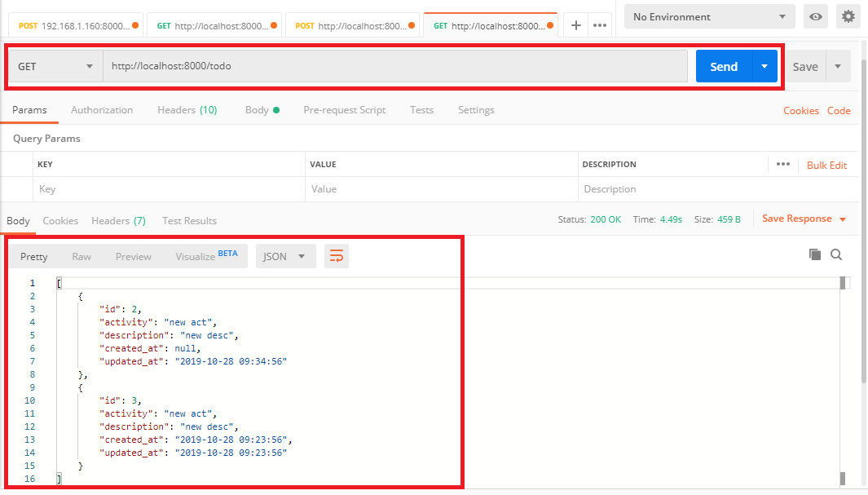This screenshot has width=868, height=495.
Task: Open Bulk Edit for query params
Action: pyautogui.click(x=826, y=164)
